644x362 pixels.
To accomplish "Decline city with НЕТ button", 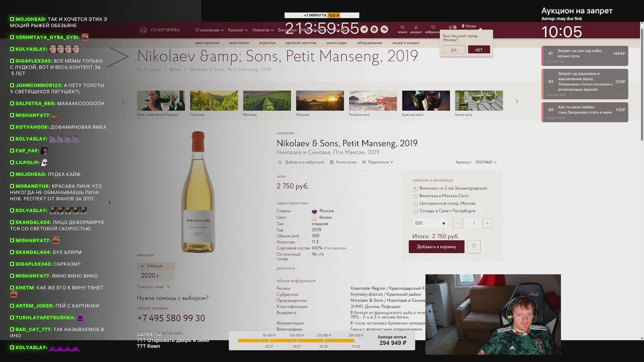I will click(x=479, y=50).
